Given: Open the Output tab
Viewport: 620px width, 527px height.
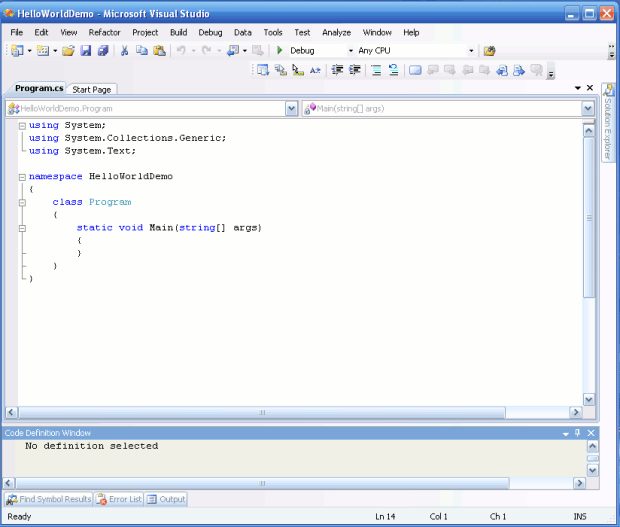Looking at the screenshot, I should coord(166,499).
